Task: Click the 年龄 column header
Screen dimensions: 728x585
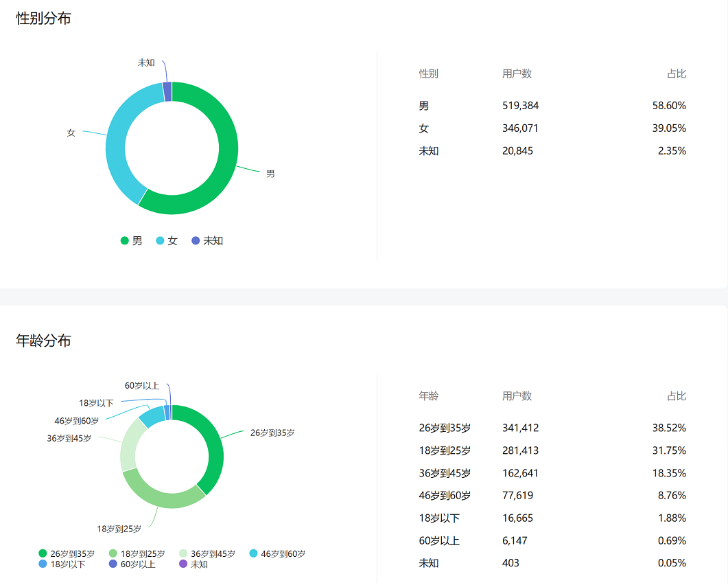Action: [428, 396]
